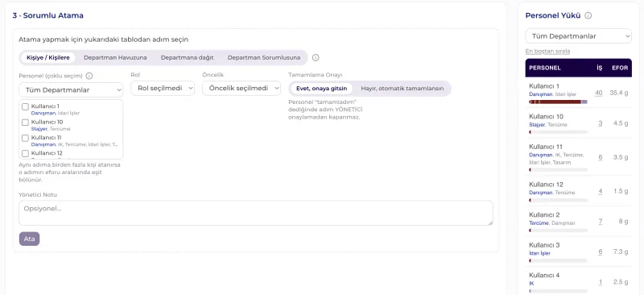
Task: Click Kullanıcı 1 name in workload table
Action: click(544, 86)
